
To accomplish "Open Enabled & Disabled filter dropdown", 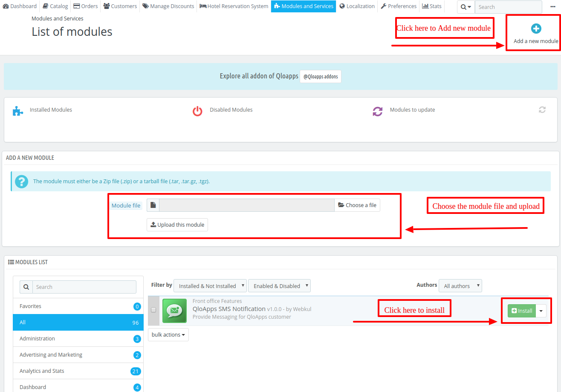I will 279,285.
